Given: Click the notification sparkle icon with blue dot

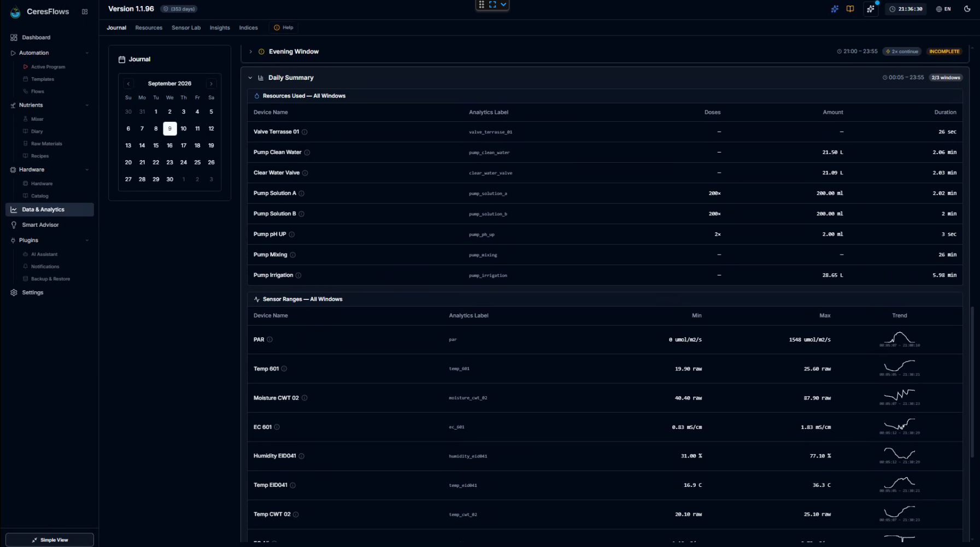Looking at the screenshot, I should click(871, 9).
